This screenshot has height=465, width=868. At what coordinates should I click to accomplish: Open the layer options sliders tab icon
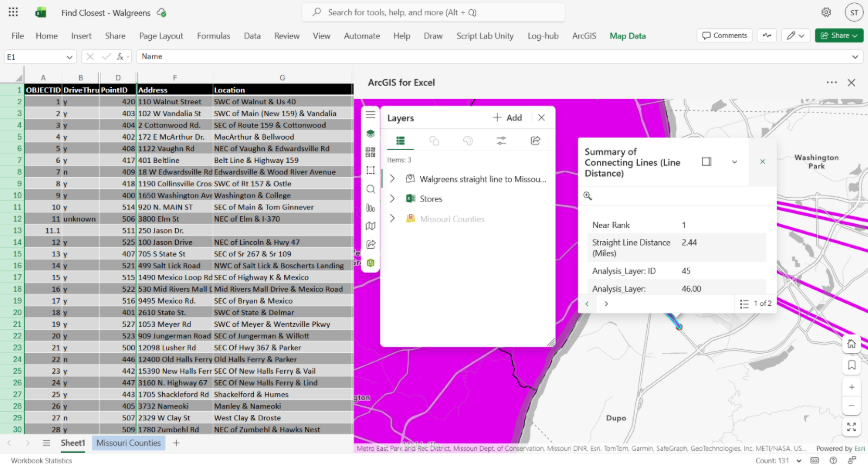(502, 141)
